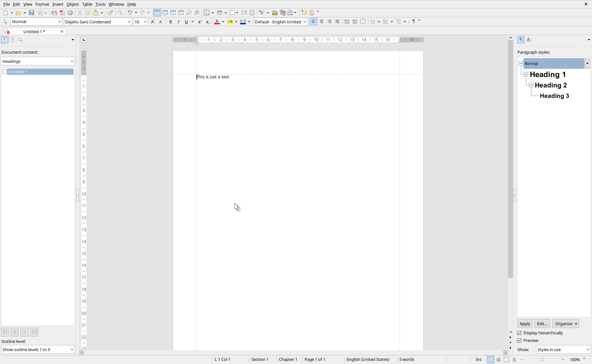Click the Save document icon
This screenshot has width=592, height=364.
coord(32,13)
